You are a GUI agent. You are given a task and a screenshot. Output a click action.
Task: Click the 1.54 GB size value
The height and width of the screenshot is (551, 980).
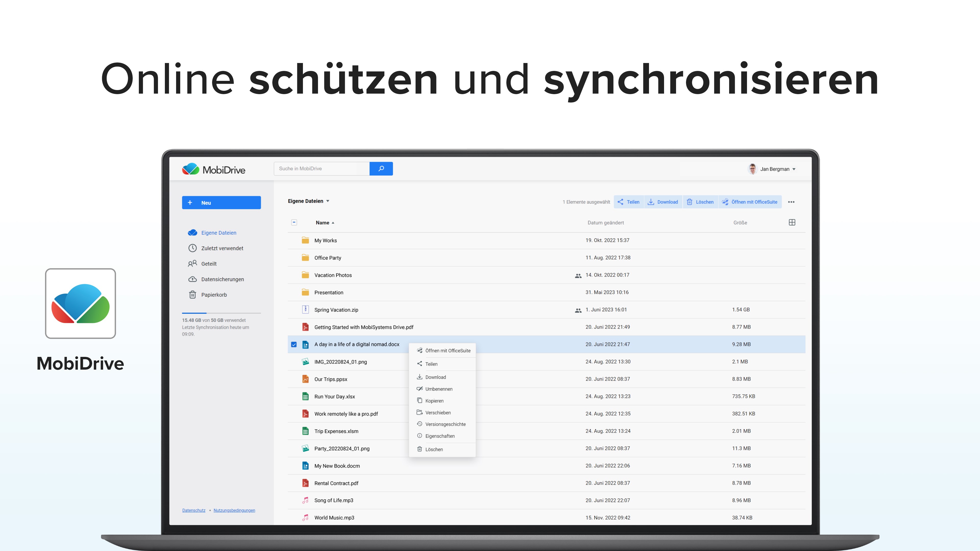(741, 310)
